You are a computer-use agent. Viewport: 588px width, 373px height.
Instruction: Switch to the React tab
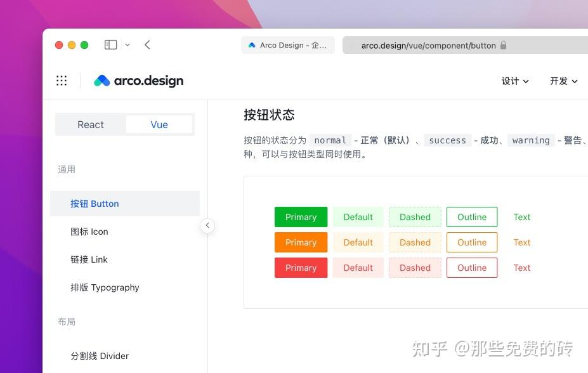(x=90, y=124)
